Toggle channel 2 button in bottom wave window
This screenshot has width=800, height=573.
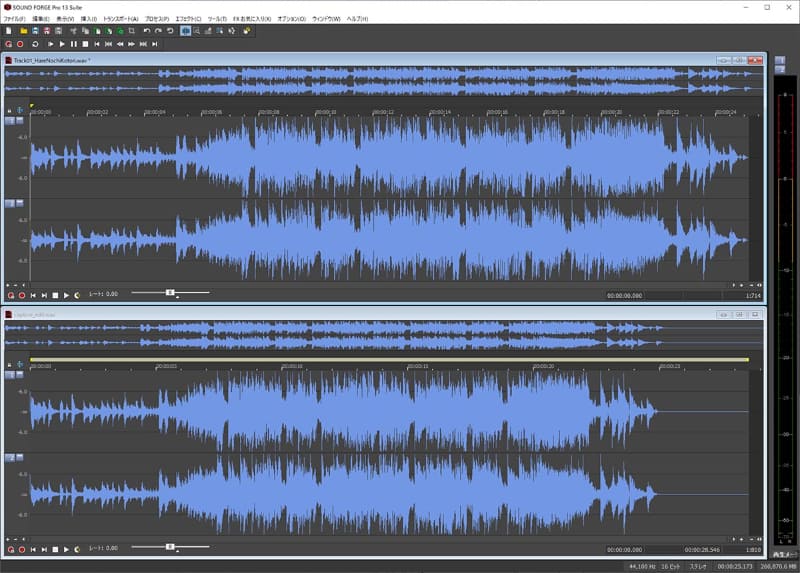pos(10,458)
